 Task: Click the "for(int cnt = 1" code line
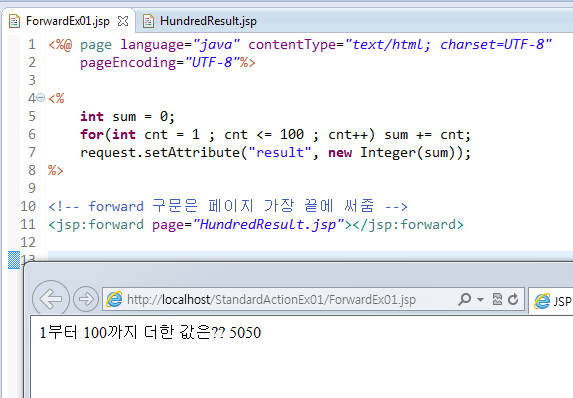[275, 134]
